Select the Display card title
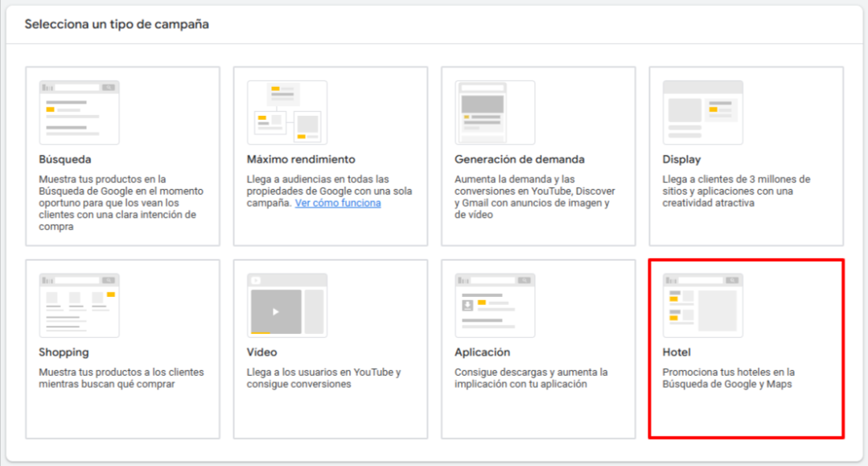 (681, 159)
